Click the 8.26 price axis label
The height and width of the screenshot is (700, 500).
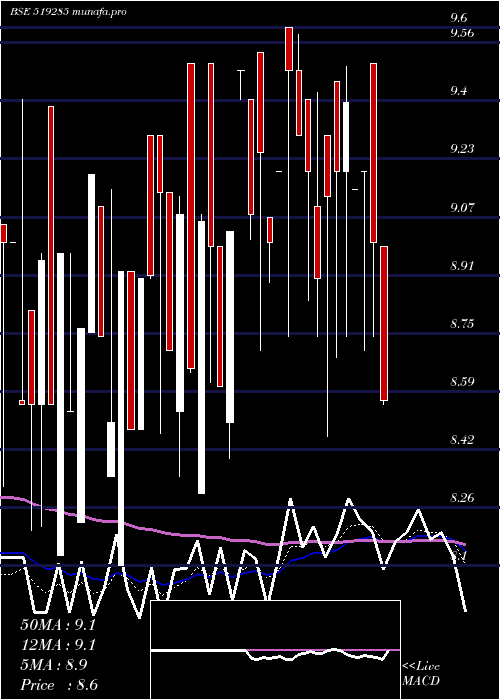(x=462, y=498)
